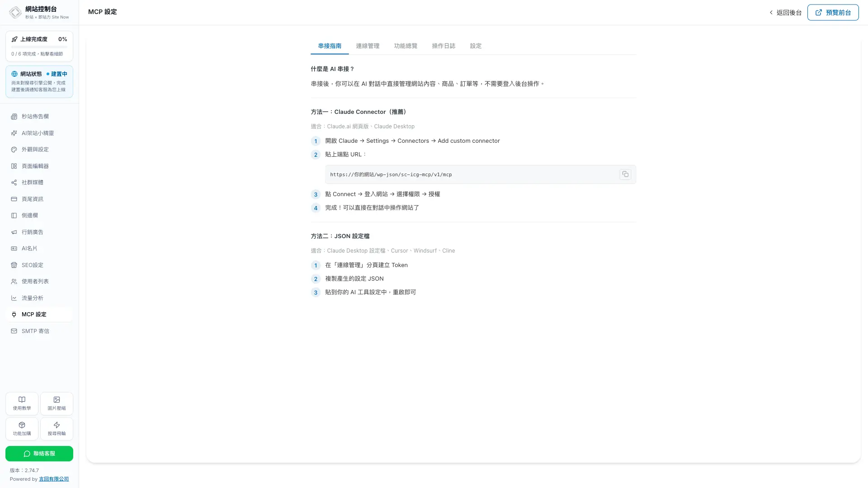The image size is (868, 488).
Task: Click the 0% completion value
Action: tap(63, 39)
